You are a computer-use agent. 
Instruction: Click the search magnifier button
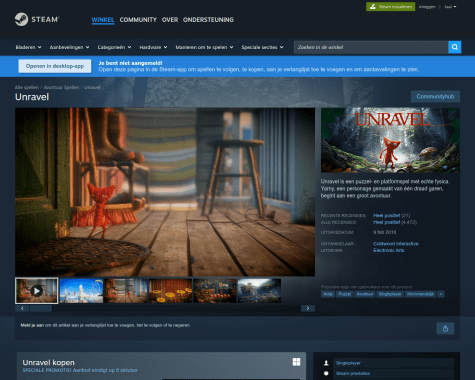pos(455,47)
